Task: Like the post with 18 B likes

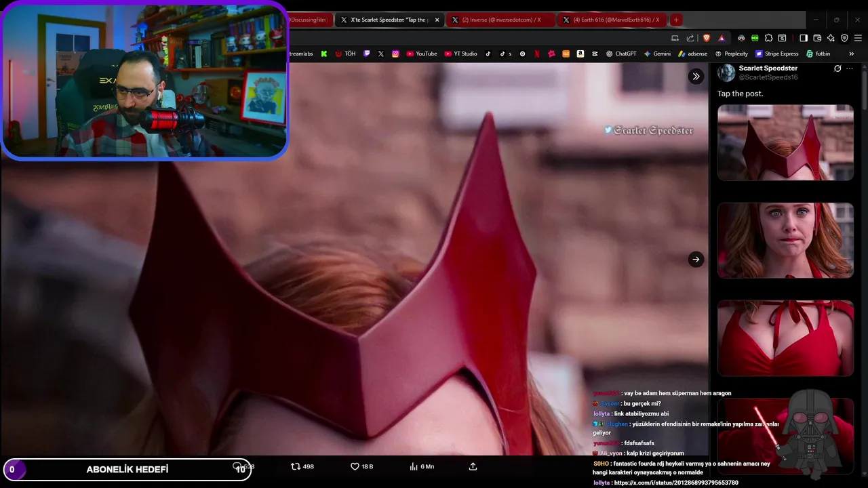Action: (x=361, y=466)
